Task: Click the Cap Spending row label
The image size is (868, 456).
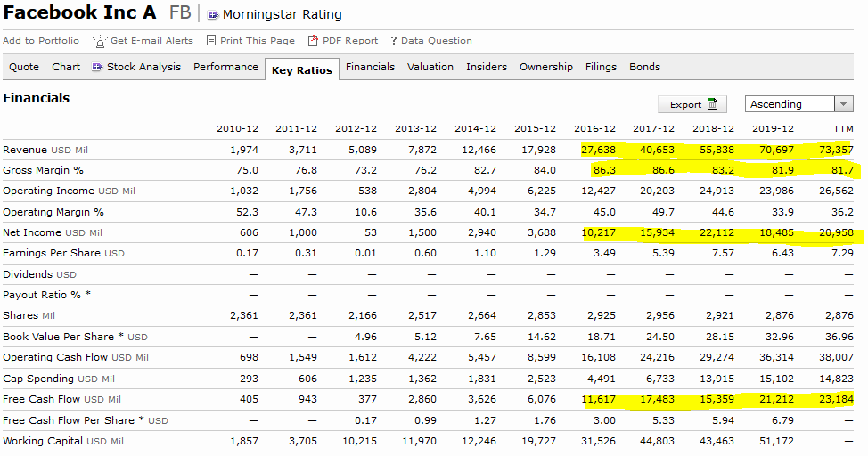Action: coord(59,379)
